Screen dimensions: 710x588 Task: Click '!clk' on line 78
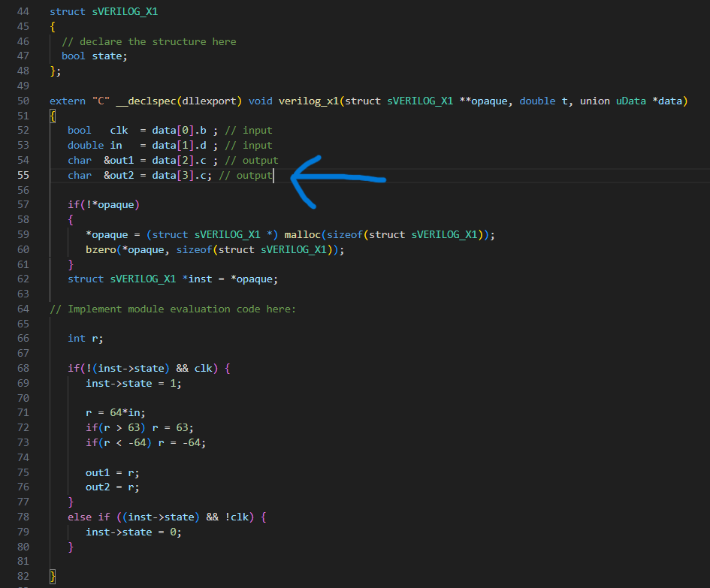pyautogui.click(x=237, y=517)
